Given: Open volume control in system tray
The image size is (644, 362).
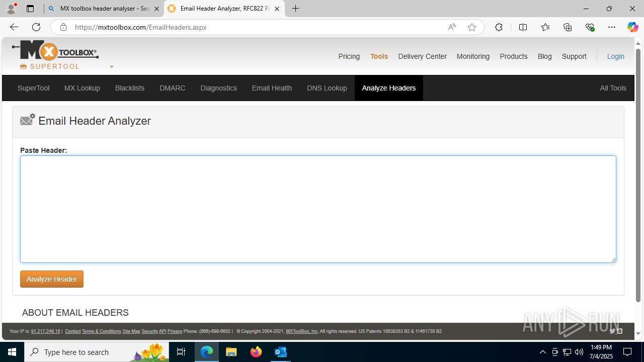Looking at the screenshot, I should 579,352.
